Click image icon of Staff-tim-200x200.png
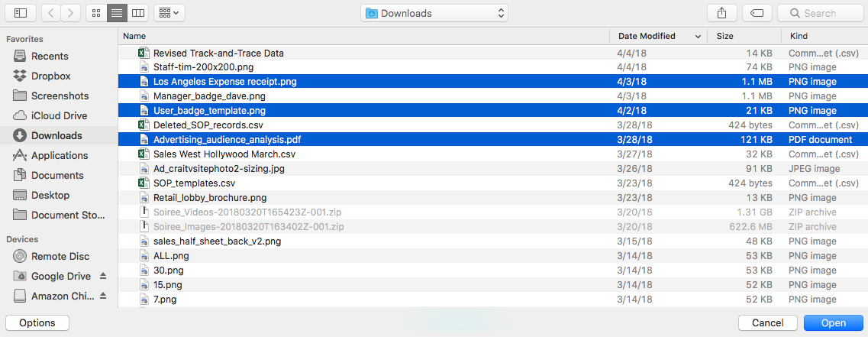Image resolution: width=868 pixels, height=337 pixels. 144,67
